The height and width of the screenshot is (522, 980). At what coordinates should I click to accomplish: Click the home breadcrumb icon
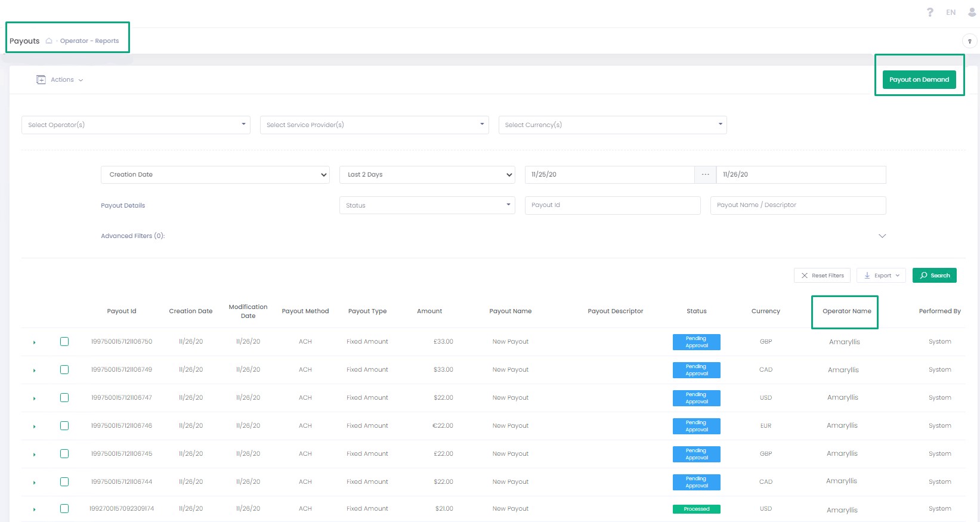[49, 41]
